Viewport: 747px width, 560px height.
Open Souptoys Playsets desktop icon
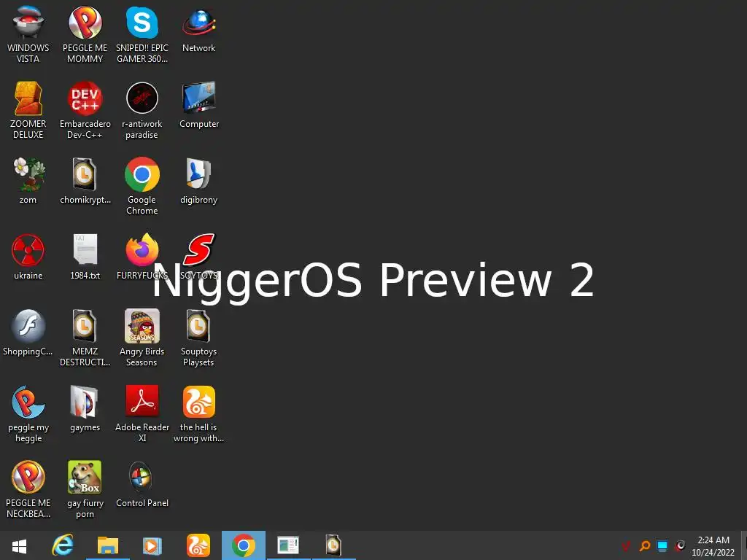[198, 337]
